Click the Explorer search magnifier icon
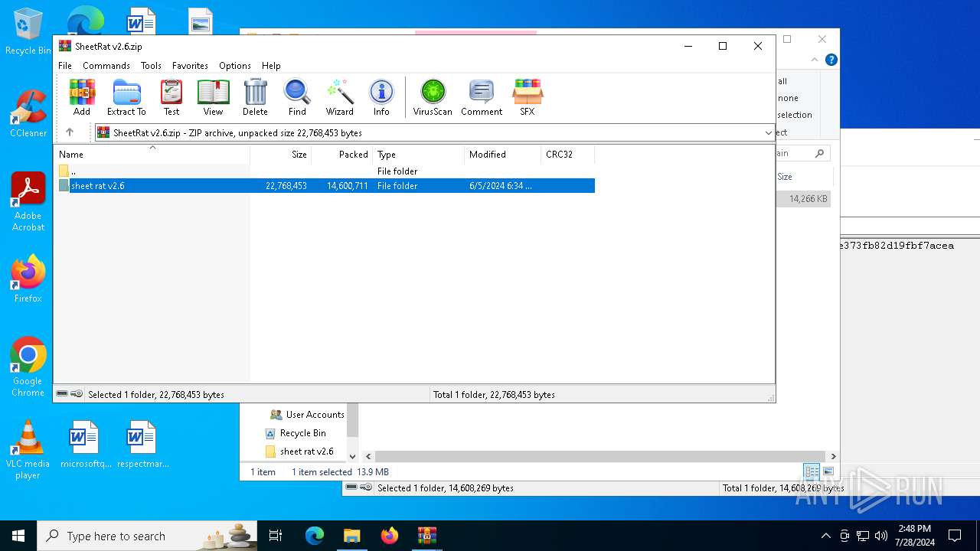 pos(819,153)
